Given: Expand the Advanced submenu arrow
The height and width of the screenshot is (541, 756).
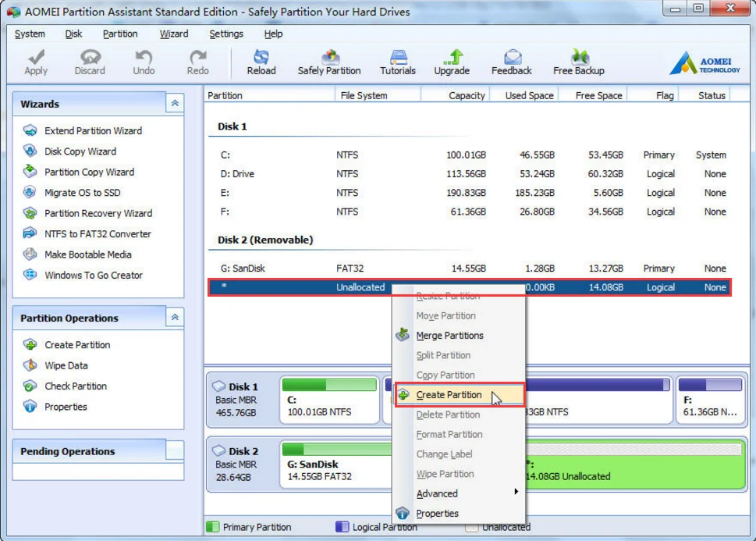Looking at the screenshot, I should coord(516,491).
